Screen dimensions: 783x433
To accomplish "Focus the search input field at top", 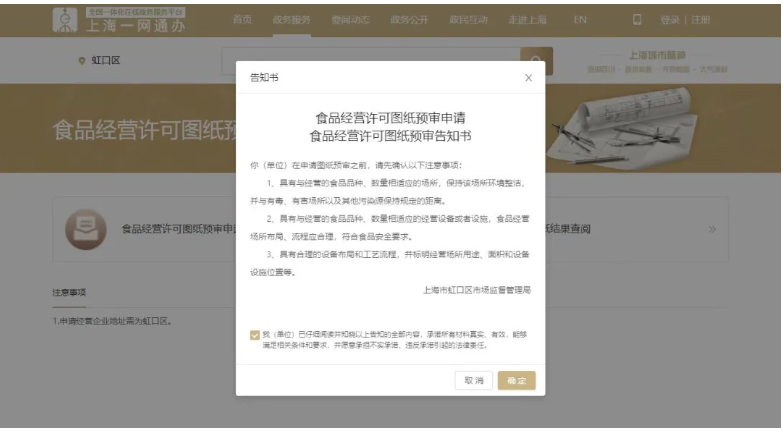I will (370, 61).
